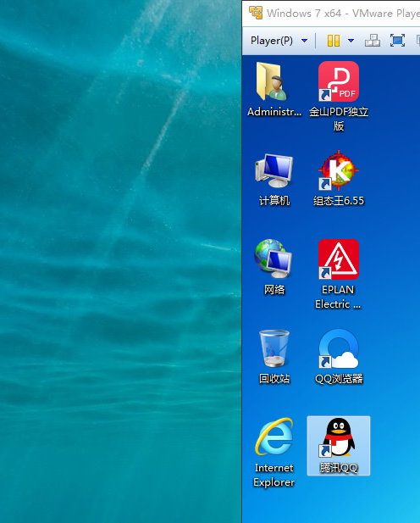Expand the power options arrow beside the pause button

pos(351,41)
